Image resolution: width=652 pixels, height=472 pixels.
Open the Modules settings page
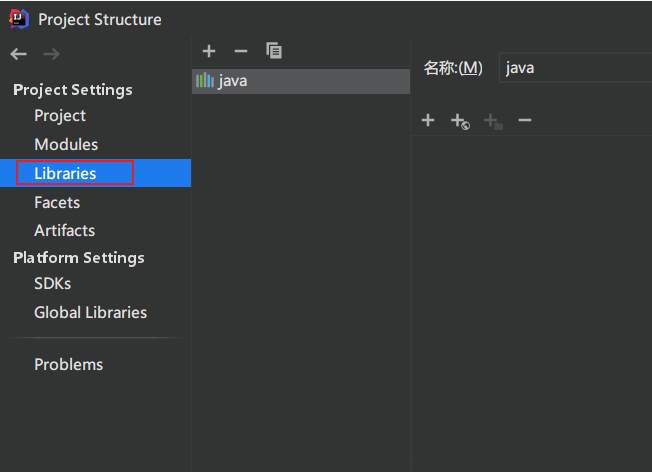(66, 145)
